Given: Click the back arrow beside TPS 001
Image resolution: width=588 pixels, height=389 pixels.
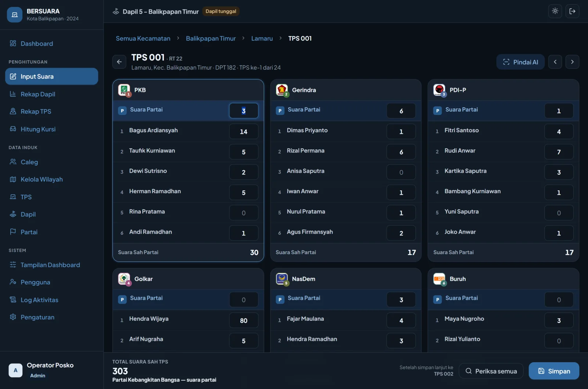Looking at the screenshot, I should click(119, 62).
